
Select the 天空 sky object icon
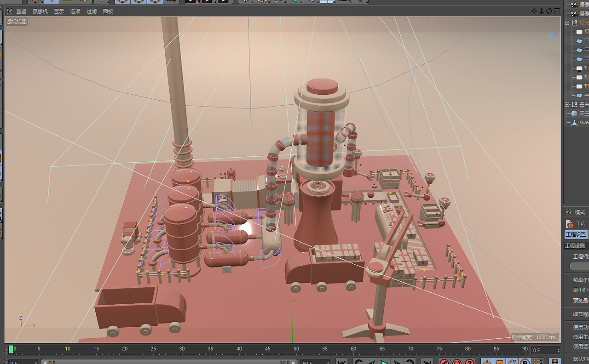click(574, 114)
